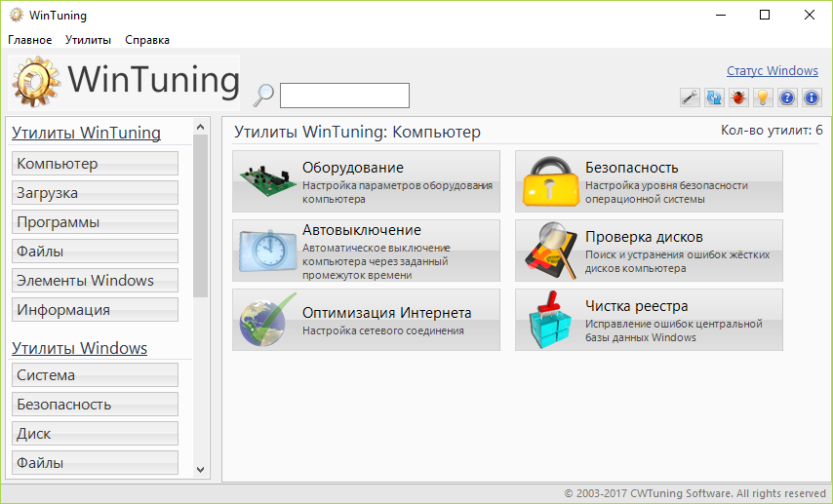Click the WinTuning gear logo
The height and width of the screenshot is (504, 833).
click(x=36, y=82)
